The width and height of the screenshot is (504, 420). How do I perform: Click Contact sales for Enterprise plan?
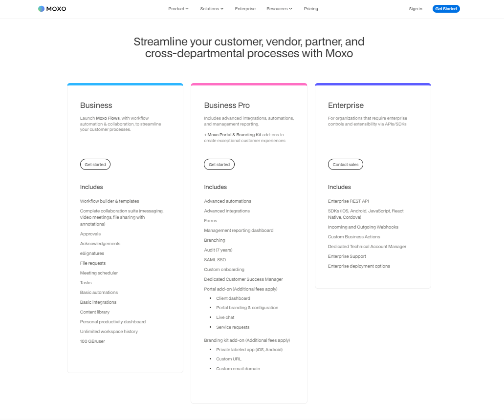[x=345, y=164]
